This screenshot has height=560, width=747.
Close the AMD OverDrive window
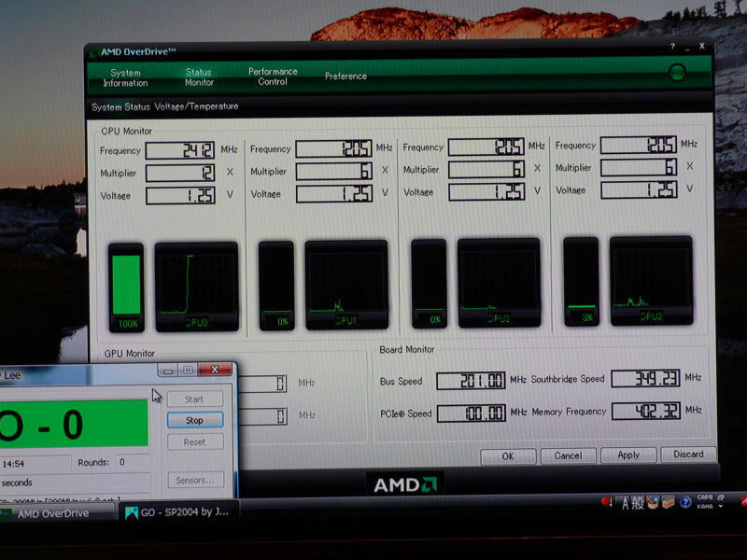[702, 46]
